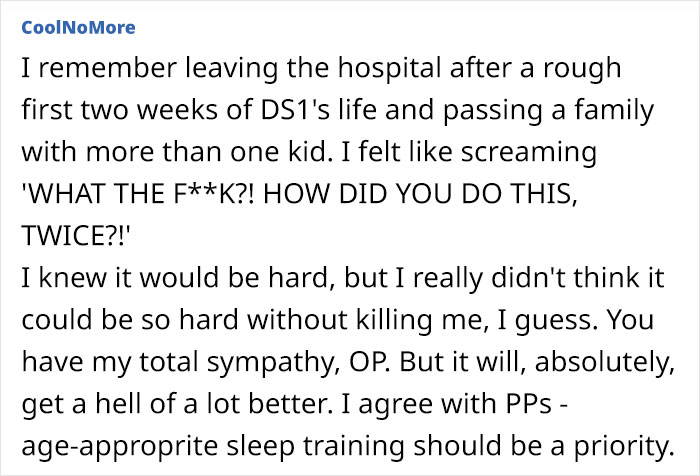Click the word 'remember' in the opening sentence
Image resolution: width=700 pixels, height=476 pixels.
(x=107, y=68)
